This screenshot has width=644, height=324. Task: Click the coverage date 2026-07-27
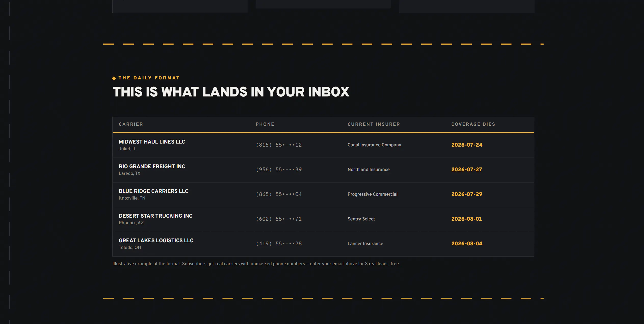(467, 170)
